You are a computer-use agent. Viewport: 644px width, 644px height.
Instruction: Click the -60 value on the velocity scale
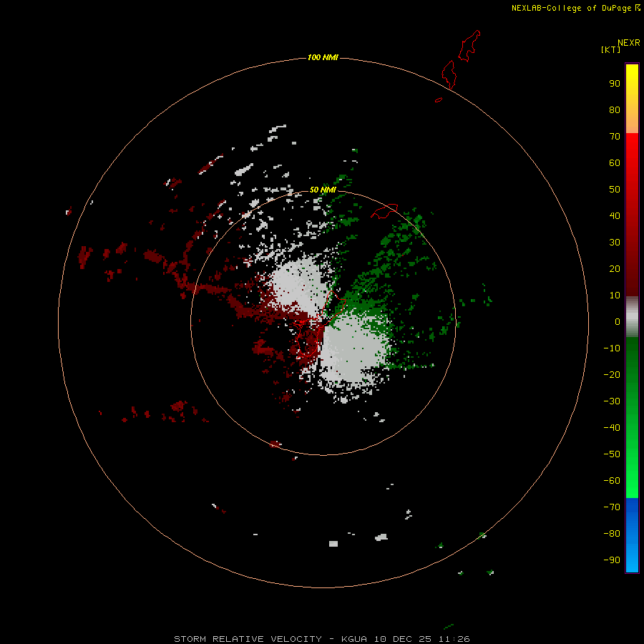tap(612, 481)
